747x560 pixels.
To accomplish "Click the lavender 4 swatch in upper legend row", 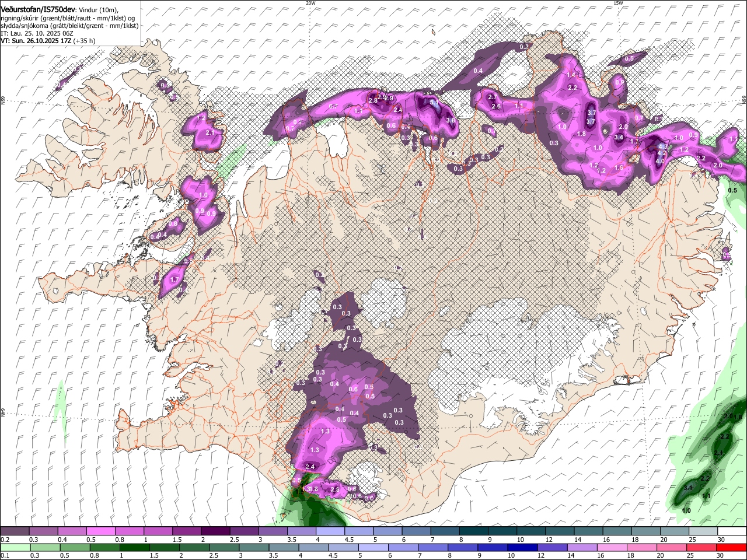I will (330, 531).
